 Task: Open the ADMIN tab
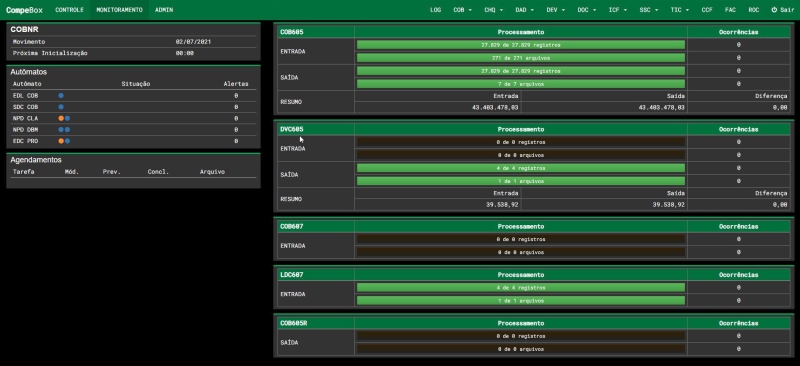pos(164,10)
